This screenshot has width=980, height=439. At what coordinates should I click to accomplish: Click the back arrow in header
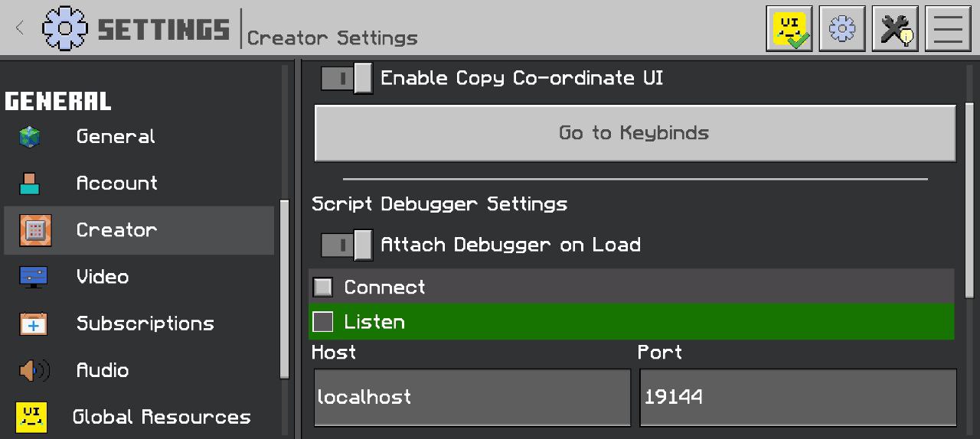pos(20,28)
